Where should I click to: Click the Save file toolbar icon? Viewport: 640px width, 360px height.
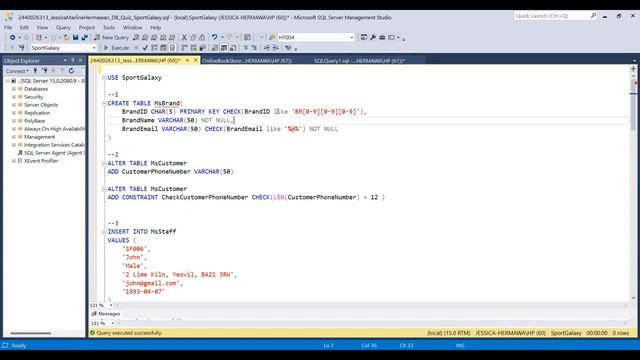[76, 37]
